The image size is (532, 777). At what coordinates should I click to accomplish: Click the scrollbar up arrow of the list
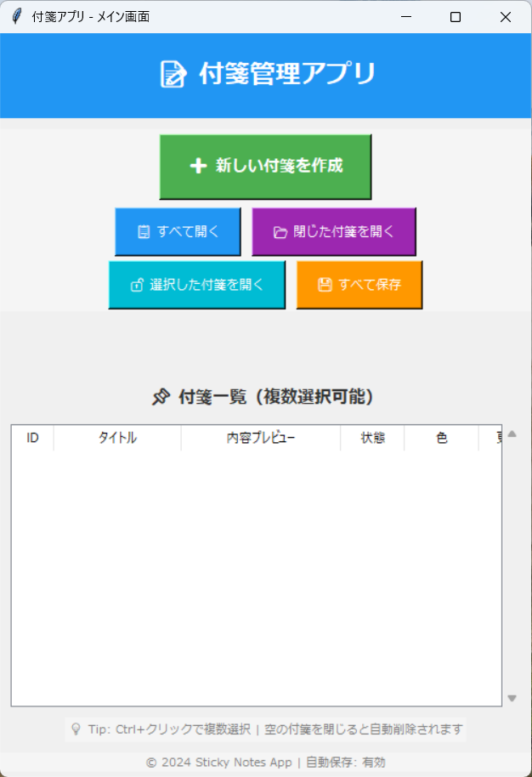(512, 434)
